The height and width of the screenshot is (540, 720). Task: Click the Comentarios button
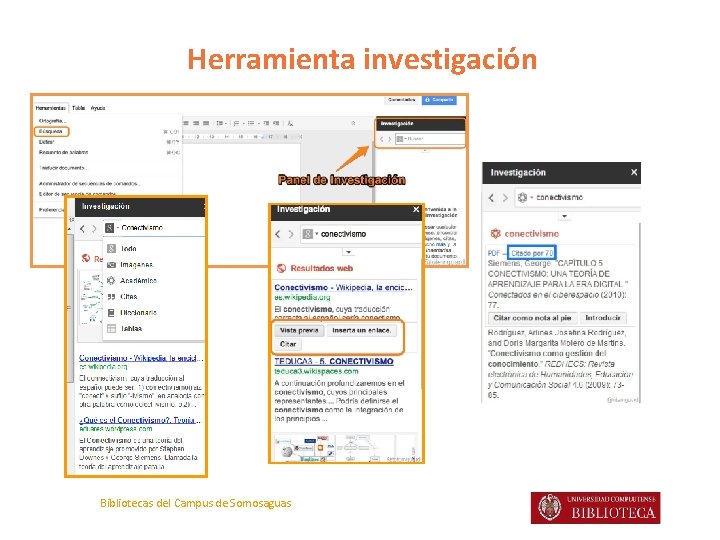(401, 100)
